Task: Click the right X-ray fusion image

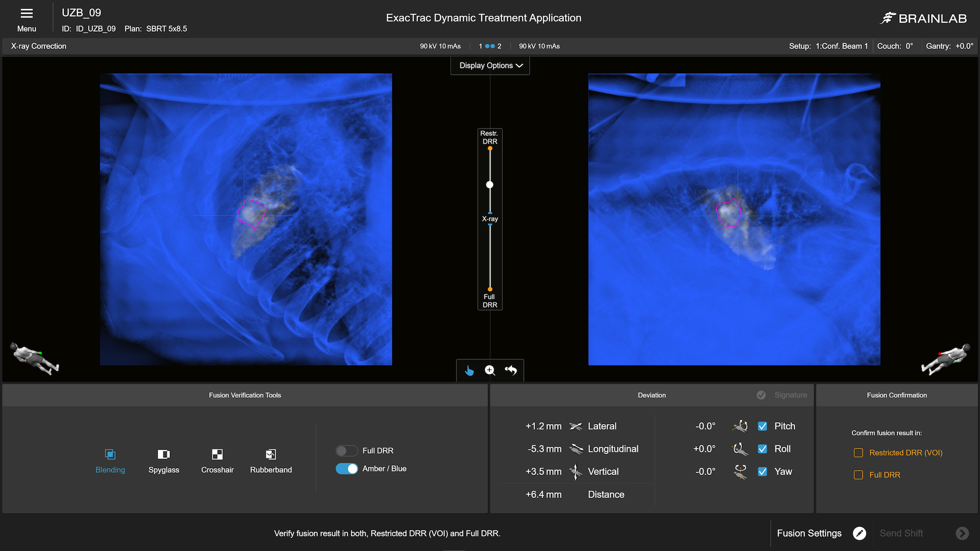Action: click(734, 219)
